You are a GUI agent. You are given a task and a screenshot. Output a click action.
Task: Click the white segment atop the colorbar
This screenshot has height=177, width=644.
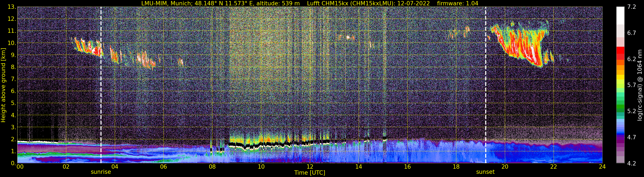click(620, 15)
